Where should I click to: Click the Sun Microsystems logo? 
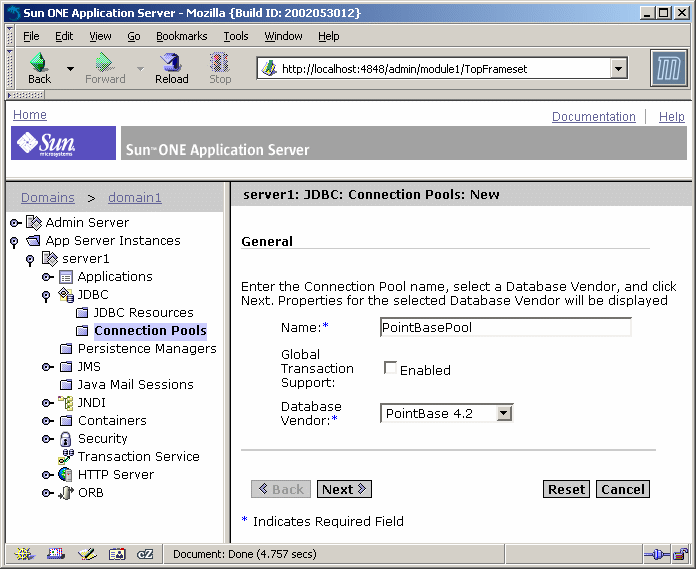coord(63,143)
